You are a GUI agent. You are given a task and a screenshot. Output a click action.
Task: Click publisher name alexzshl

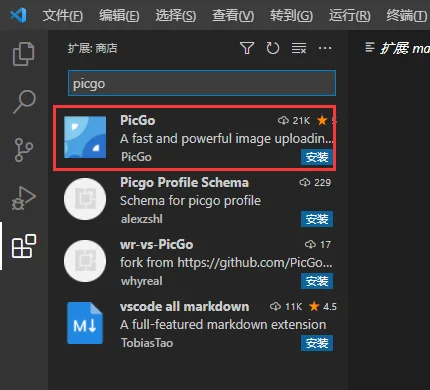pyautogui.click(x=142, y=219)
